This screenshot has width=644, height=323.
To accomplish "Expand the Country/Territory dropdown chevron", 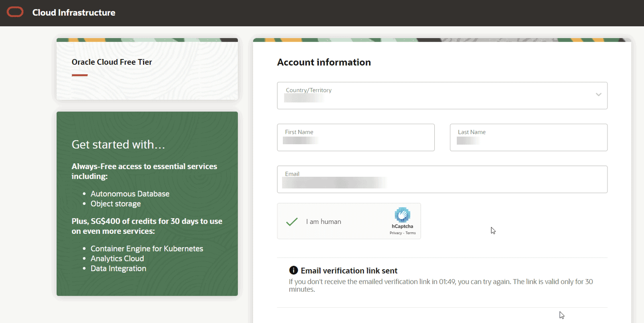I will 598,95.
